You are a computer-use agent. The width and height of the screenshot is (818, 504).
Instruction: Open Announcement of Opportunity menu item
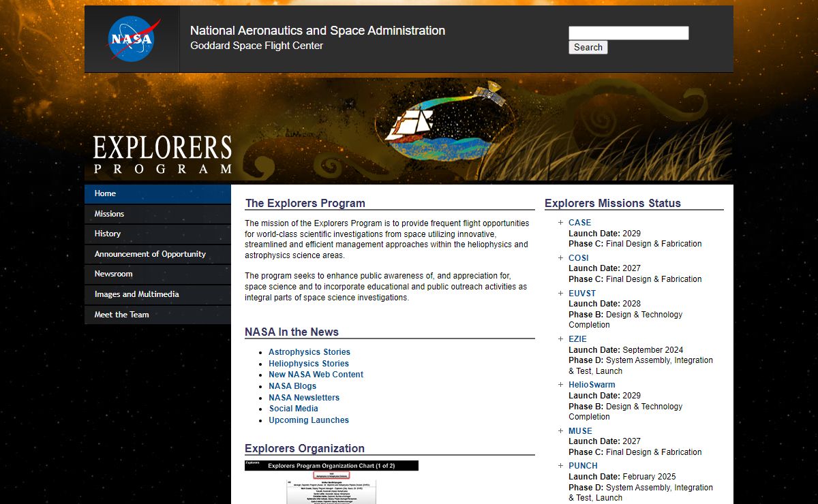point(157,254)
